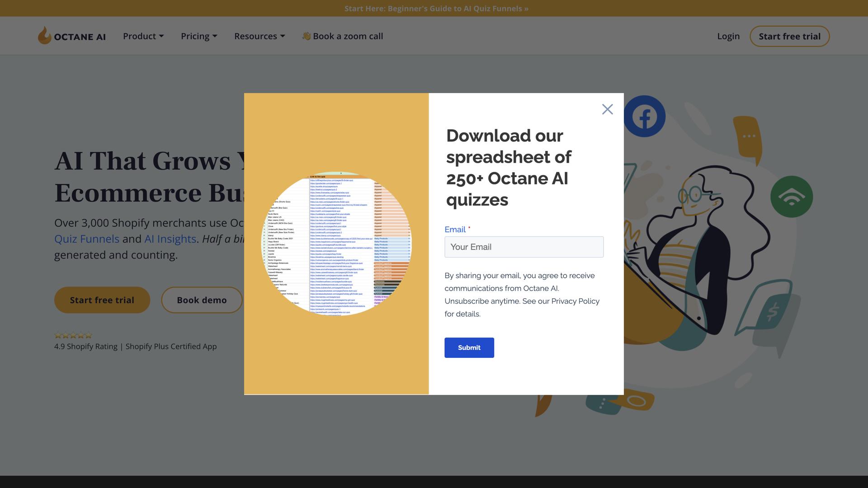Focus the Your Email input field

pyautogui.click(x=524, y=247)
